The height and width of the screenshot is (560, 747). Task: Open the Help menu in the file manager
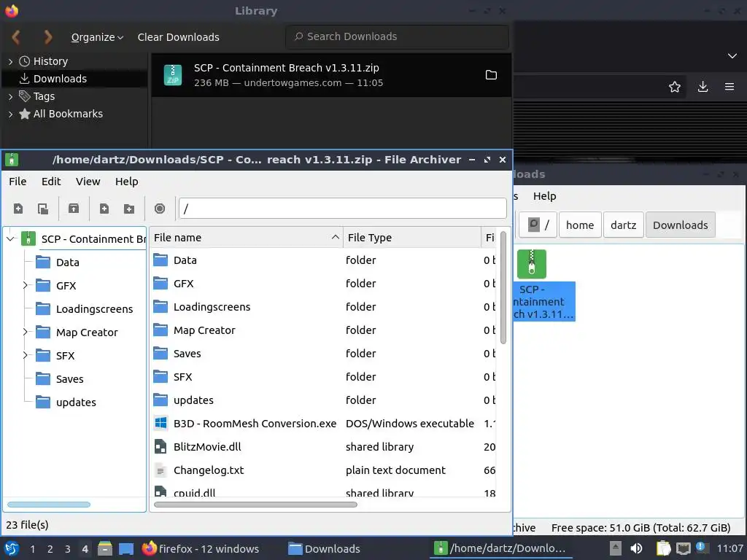(x=544, y=196)
